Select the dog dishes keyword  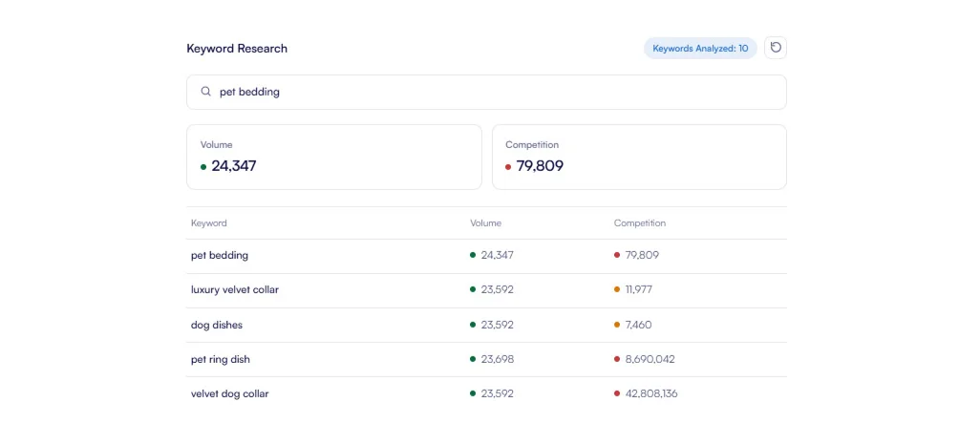click(217, 325)
